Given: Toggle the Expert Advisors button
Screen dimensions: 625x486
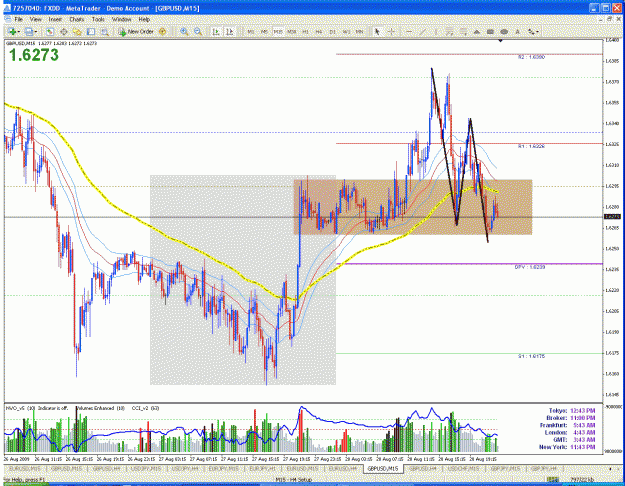Looking at the screenshot, I should (162, 31).
